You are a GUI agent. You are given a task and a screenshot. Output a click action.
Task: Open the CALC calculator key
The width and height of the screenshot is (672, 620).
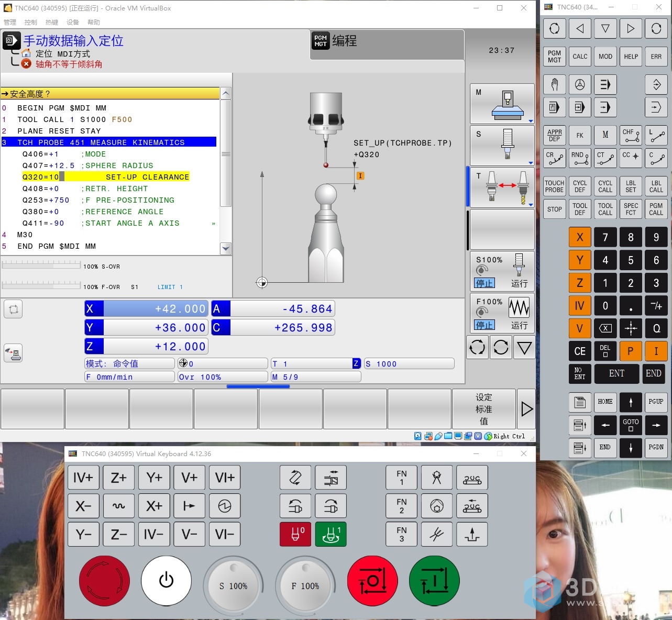click(x=580, y=57)
